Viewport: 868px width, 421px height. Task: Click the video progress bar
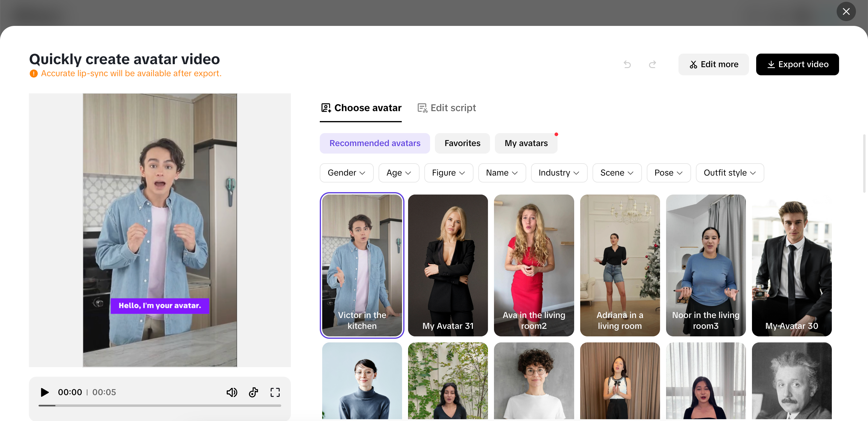coord(160,406)
